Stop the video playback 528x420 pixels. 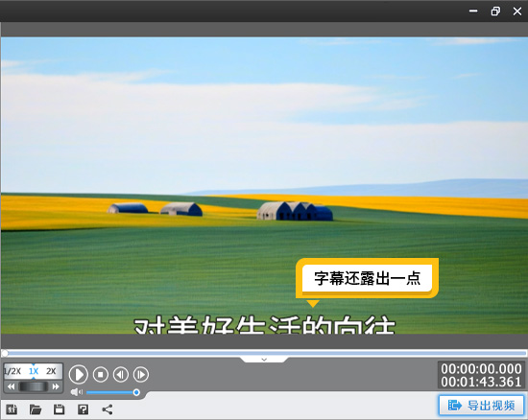coord(101,374)
